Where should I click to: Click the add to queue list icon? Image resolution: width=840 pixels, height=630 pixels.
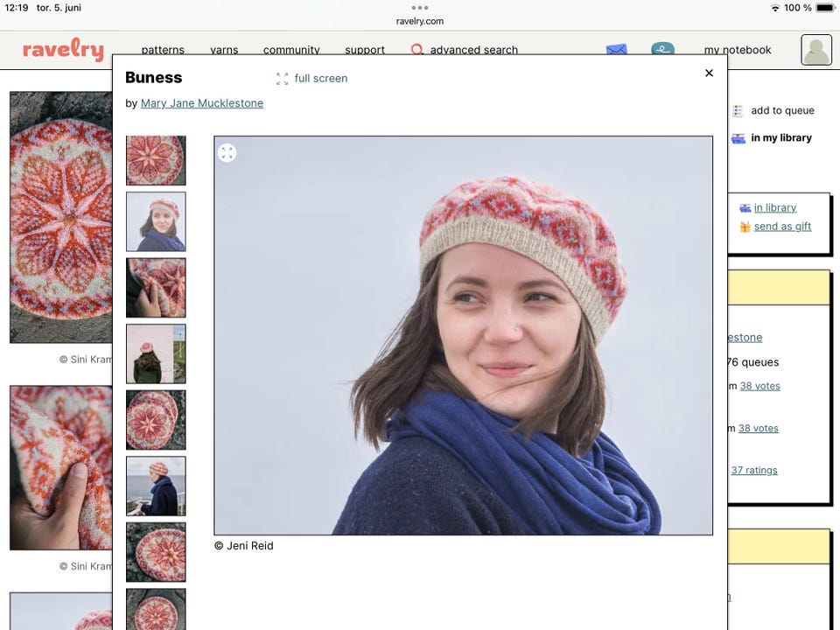tap(738, 111)
